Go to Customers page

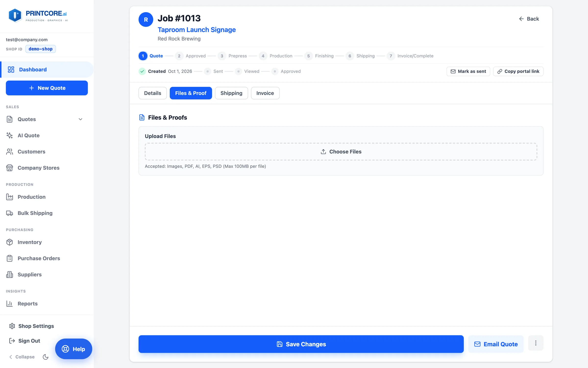coord(31,152)
